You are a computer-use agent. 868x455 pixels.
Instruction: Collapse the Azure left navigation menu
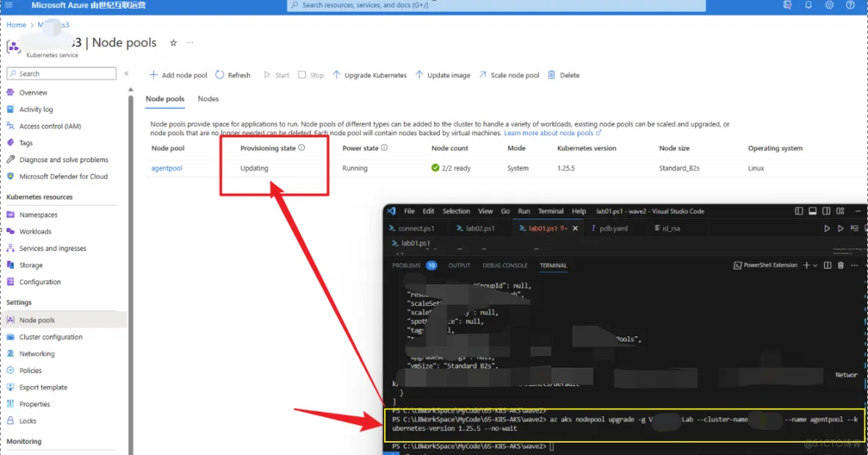126,73
